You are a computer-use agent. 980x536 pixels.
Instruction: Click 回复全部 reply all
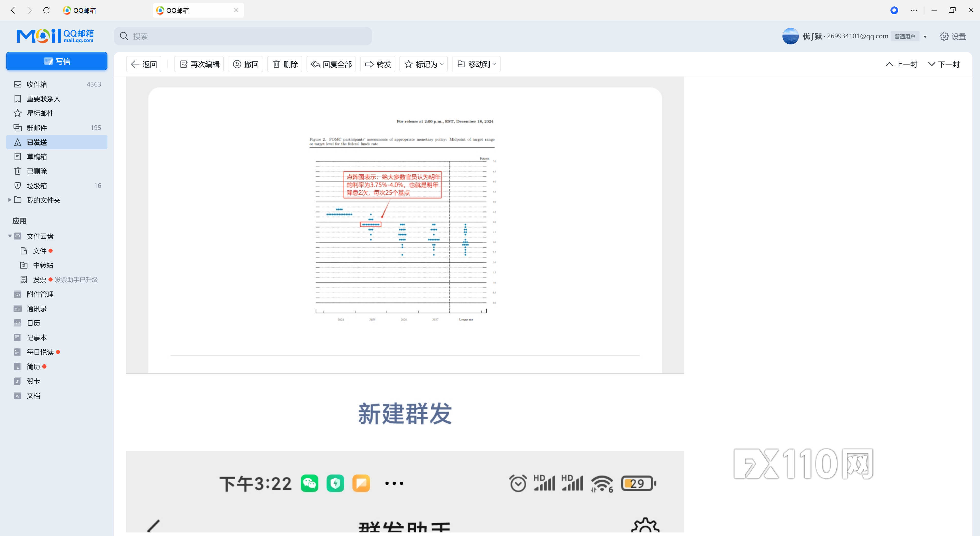tap(331, 64)
